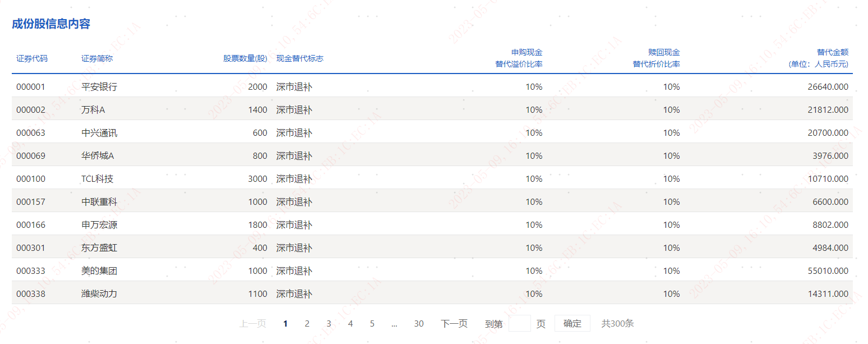Click the 美的集团 table row

(x=224, y=270)
